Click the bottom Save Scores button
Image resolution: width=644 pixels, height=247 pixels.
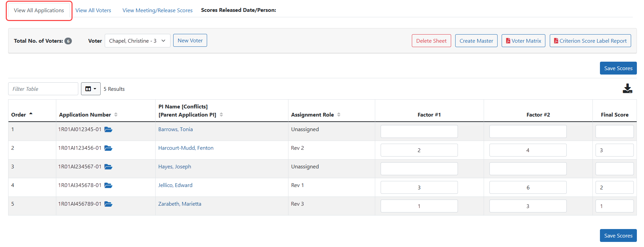point(618,235)
